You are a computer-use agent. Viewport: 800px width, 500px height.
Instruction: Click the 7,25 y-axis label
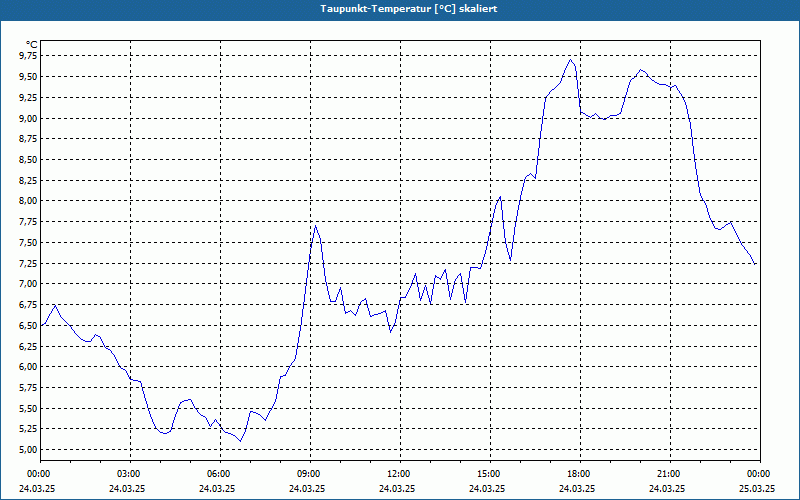click(29, 263)
